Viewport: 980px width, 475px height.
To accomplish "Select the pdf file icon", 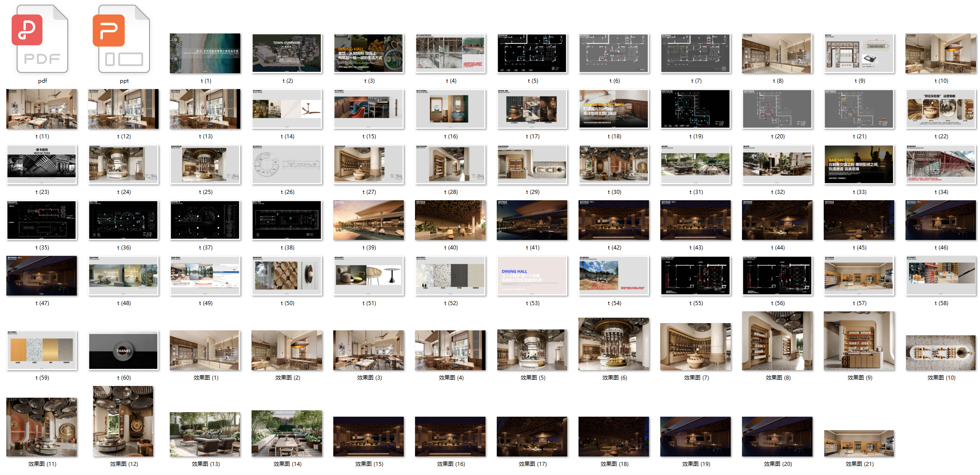I will point(42,39).
